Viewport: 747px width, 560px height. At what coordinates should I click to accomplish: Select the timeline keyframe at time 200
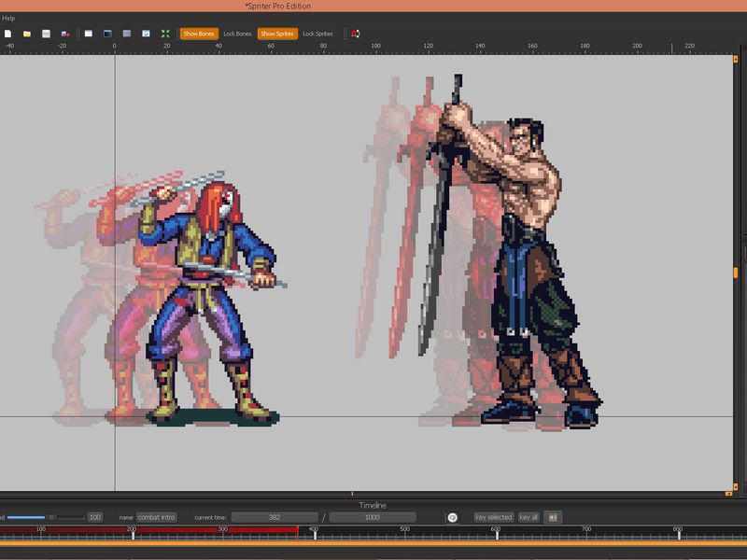[133, 535]
